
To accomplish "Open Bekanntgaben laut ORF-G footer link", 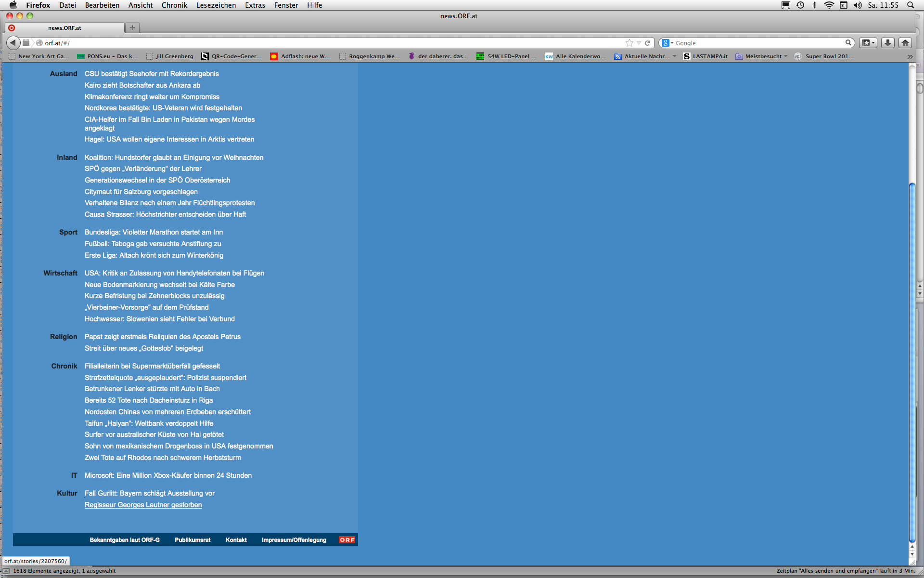I will tap(125, 540).
